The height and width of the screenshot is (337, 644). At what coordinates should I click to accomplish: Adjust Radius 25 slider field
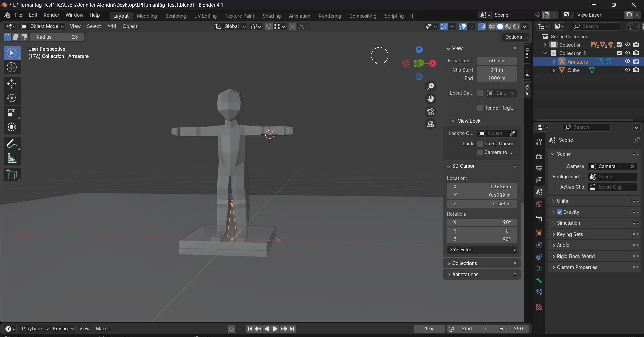coord(57,37)
